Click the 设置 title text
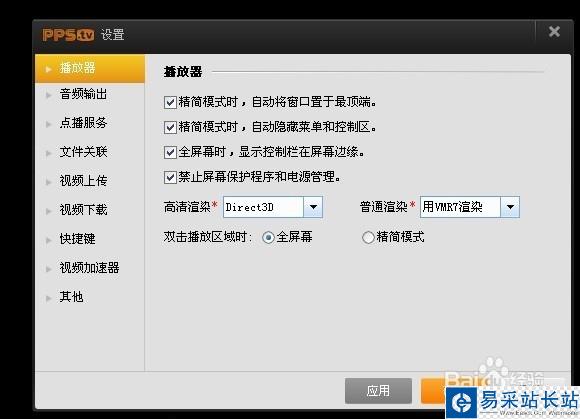This screenshot has height=419, width=580. [112, 35]
